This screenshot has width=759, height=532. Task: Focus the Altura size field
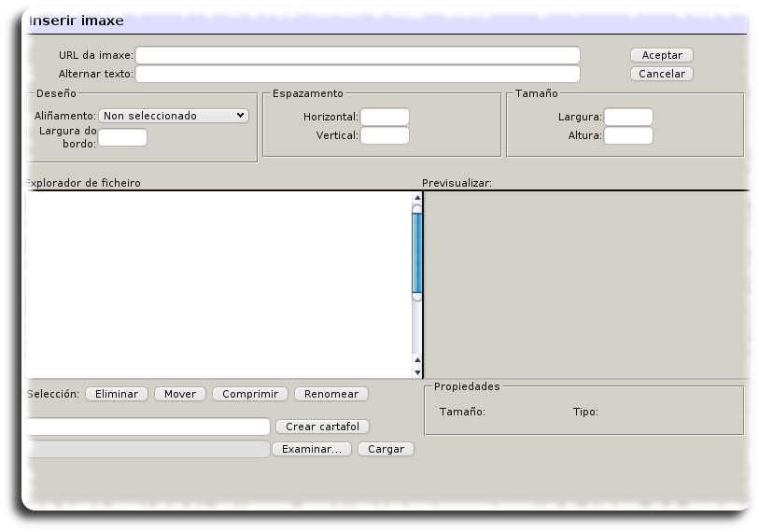(627, 135)
